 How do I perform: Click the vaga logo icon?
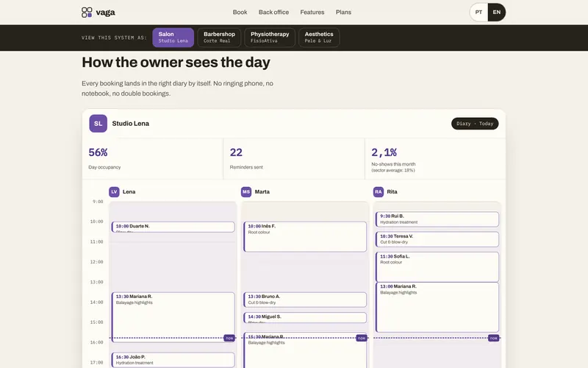(87, 13)
